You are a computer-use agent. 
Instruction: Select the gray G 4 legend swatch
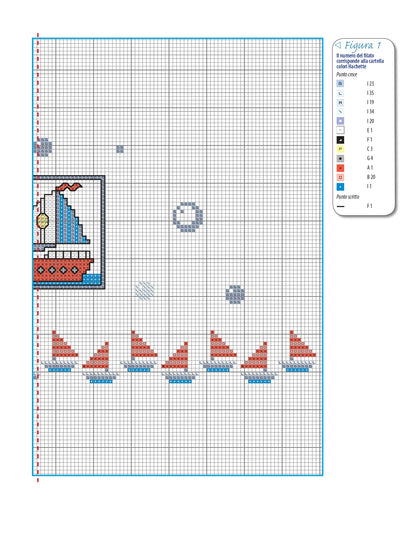(x=340, y=158)
